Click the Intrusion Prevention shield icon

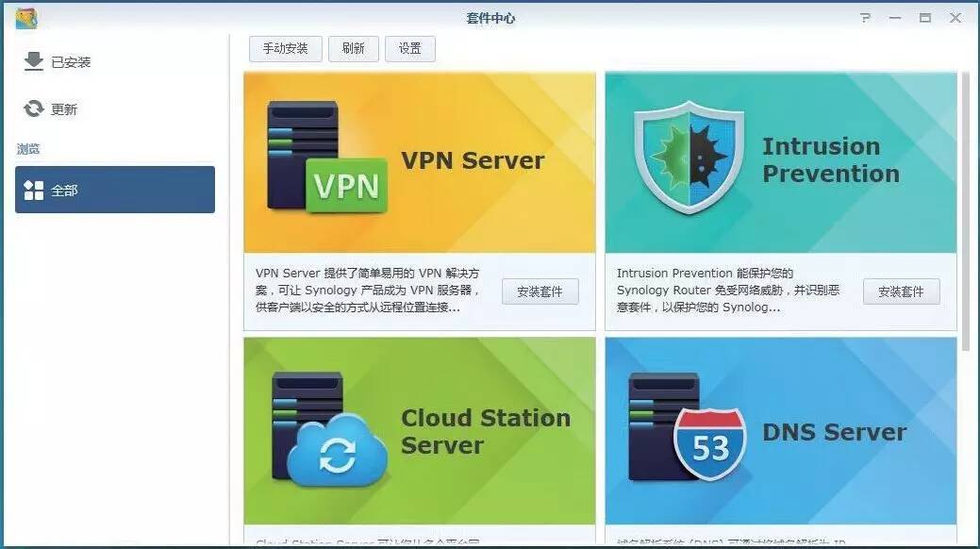689,158
